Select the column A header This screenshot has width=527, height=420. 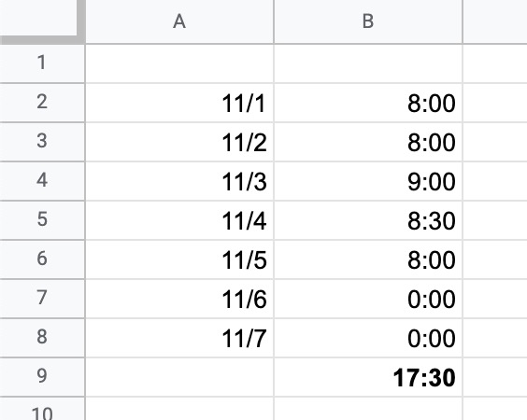(x=179, y=21)
